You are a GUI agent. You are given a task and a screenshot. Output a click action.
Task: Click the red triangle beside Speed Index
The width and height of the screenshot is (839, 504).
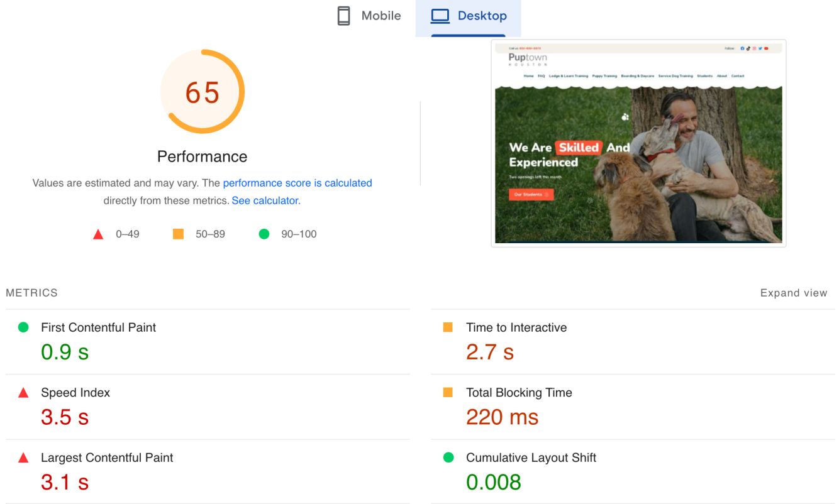click(x=23, y=393)
